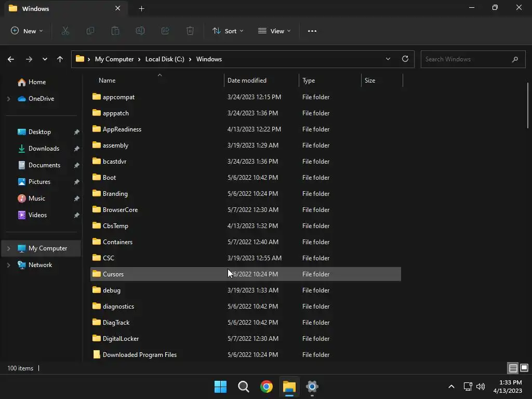Close the Windows tab
The width and height of the screenshot is (532, 399).
click(x=118, y=8)
